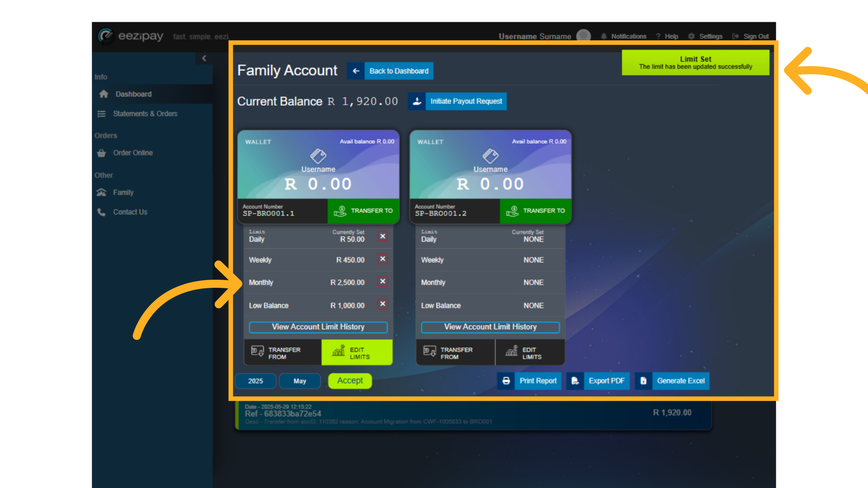Click Low Balance NONE on second wallet
This screenshot has height=488, width=868.
click(x=491, y=305)
